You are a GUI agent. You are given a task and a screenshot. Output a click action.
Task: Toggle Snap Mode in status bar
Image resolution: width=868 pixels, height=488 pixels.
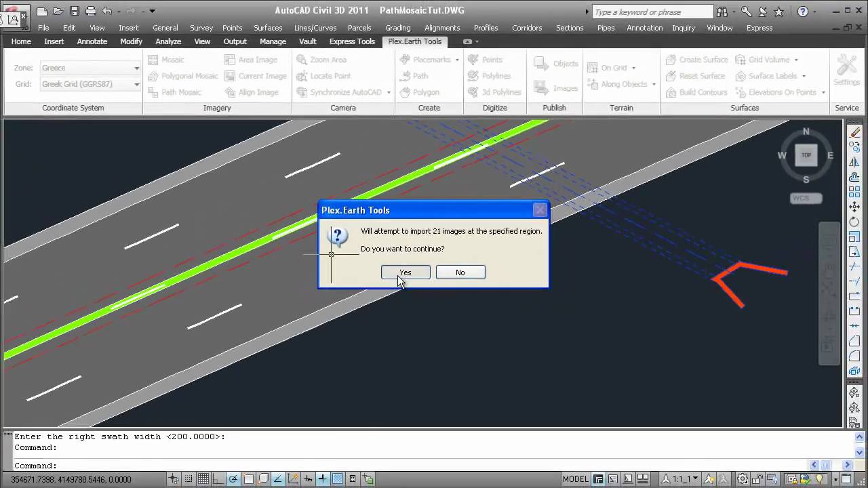(x=189, y=479)
